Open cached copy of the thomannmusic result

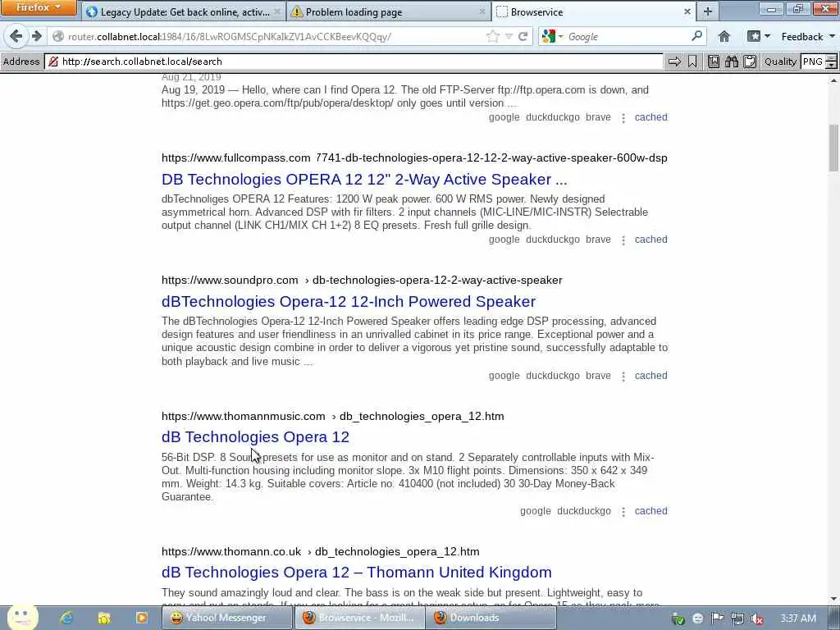point(651,511)
